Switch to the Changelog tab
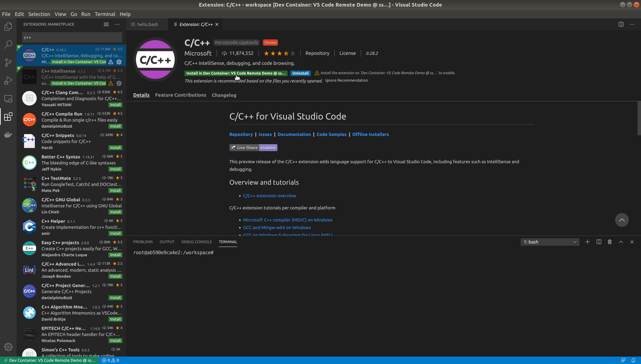 coord(224,95)
